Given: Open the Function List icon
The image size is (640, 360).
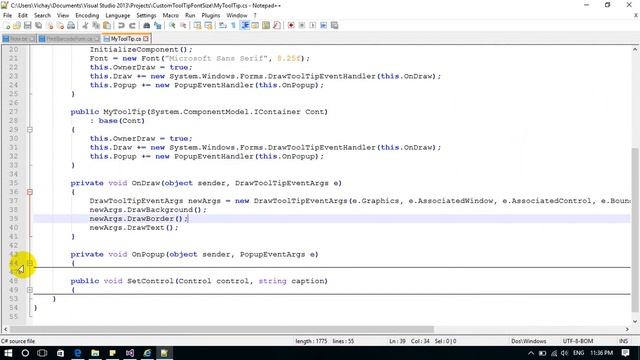Looking at the screenshot, I should coord(277,25).
